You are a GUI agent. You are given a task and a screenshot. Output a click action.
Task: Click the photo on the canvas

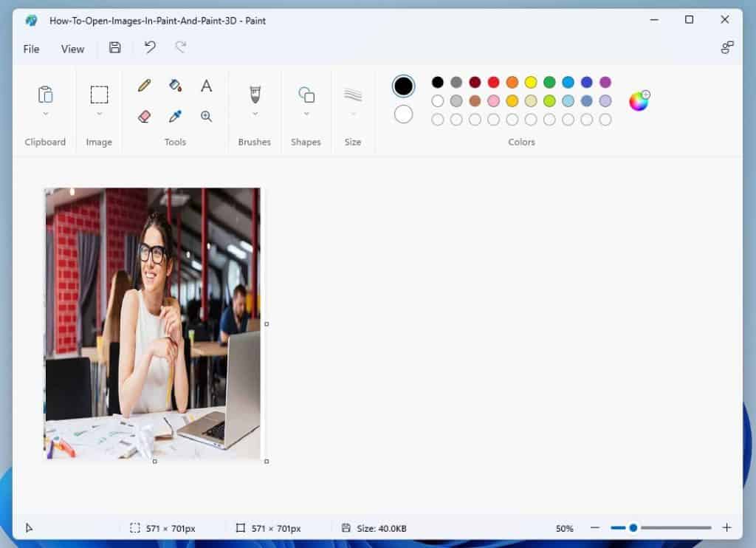pos(153,323)
